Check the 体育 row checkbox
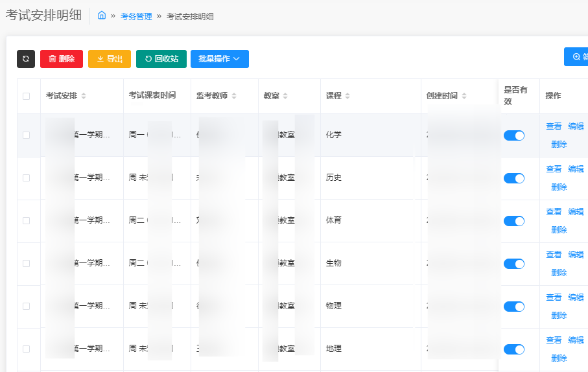Screen dimensions: 588x372 tap(26, 220)
